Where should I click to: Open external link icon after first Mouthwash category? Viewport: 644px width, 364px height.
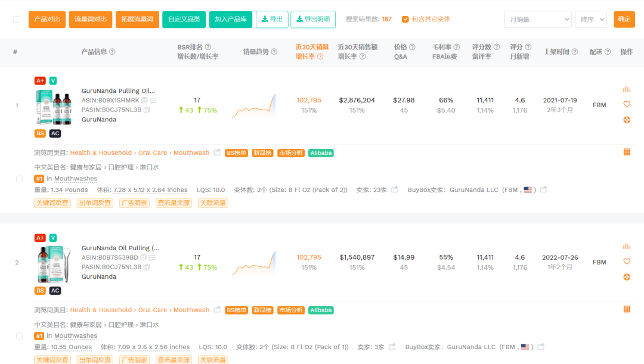(217, 153)
